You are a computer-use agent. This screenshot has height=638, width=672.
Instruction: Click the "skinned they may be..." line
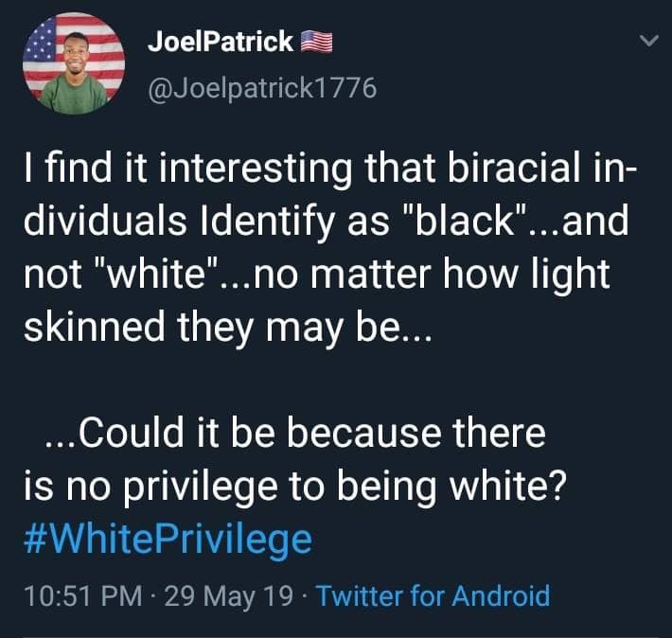pos(227,328)
